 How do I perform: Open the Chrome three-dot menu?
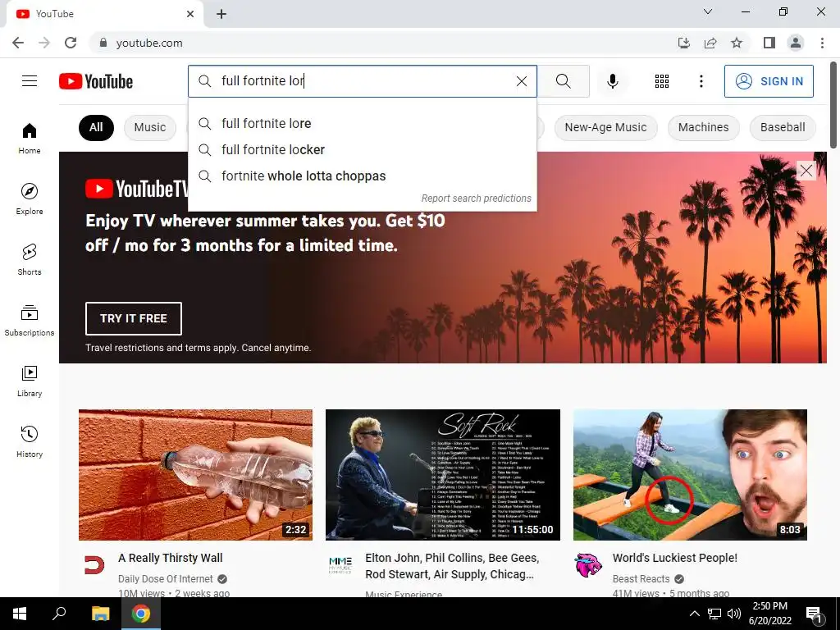(x=822, y=43)
